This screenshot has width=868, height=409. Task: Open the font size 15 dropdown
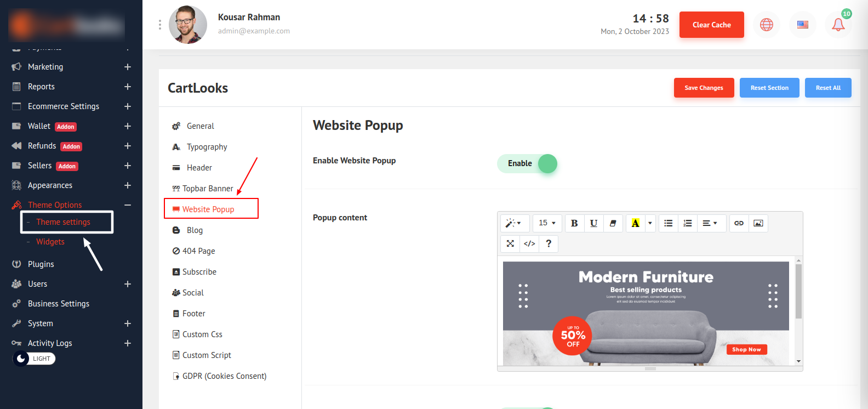[547, 223]
